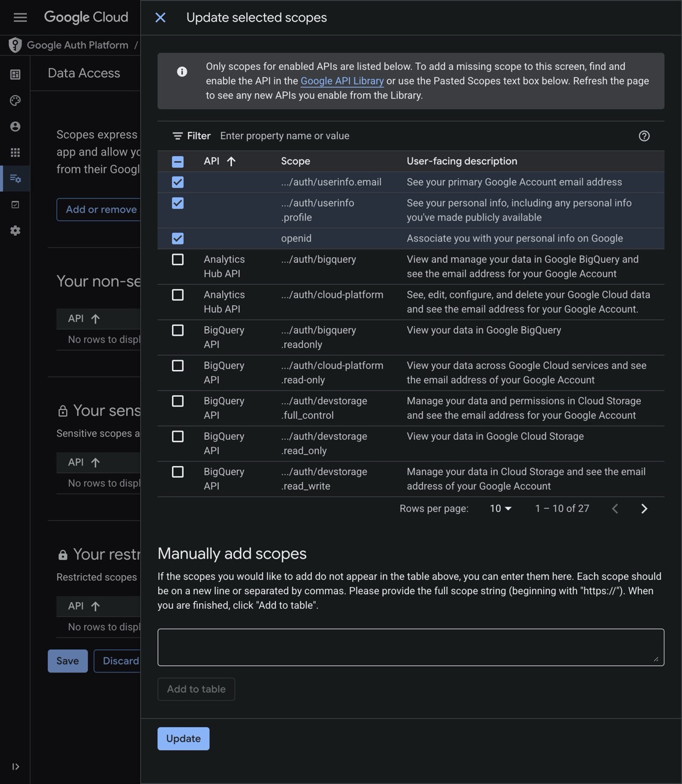
Task: Uncheck the userinfo.email scope checkbox
Action: pos(178,182)
